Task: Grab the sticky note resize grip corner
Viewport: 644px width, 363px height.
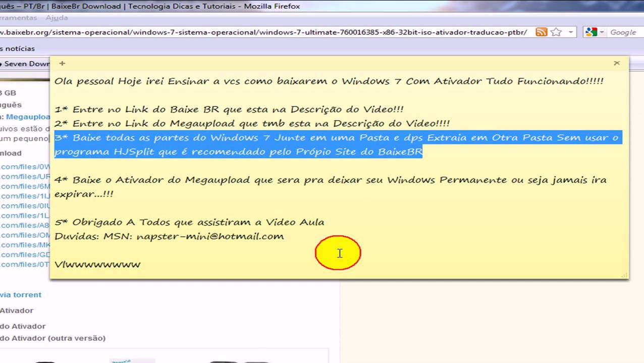Action: [624, 275]
